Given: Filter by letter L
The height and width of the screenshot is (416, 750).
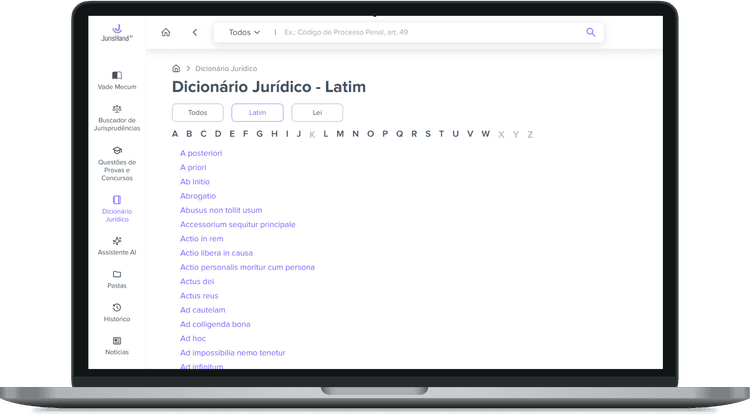Looking at the screenshot, I should point(326,134).
